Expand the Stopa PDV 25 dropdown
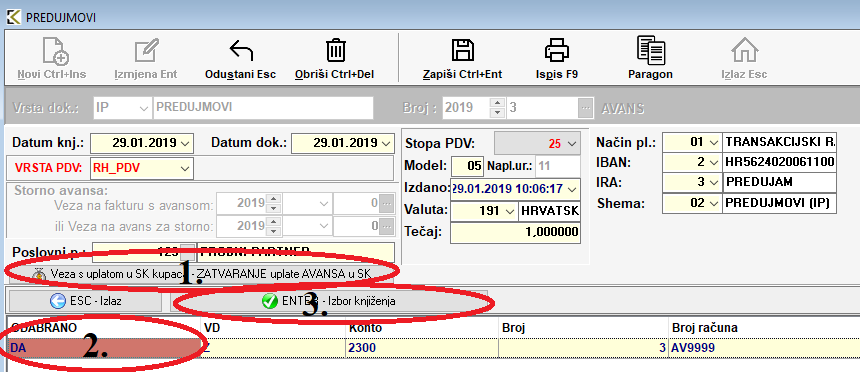 572,144
